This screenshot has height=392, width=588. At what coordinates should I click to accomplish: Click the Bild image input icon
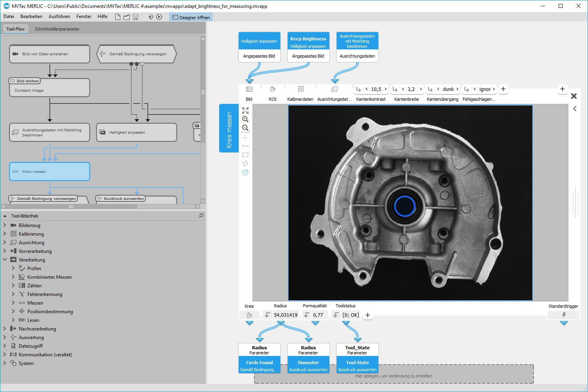(x=249, y=89)
